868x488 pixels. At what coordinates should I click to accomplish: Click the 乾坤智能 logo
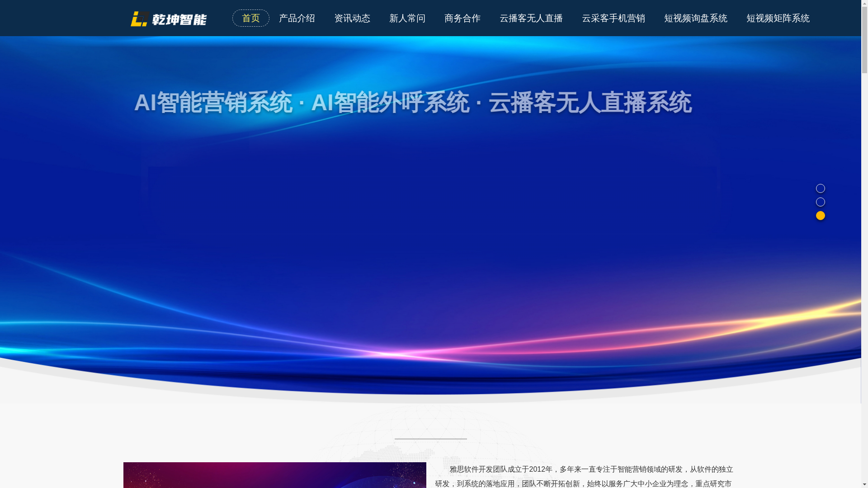pos(168,19)
